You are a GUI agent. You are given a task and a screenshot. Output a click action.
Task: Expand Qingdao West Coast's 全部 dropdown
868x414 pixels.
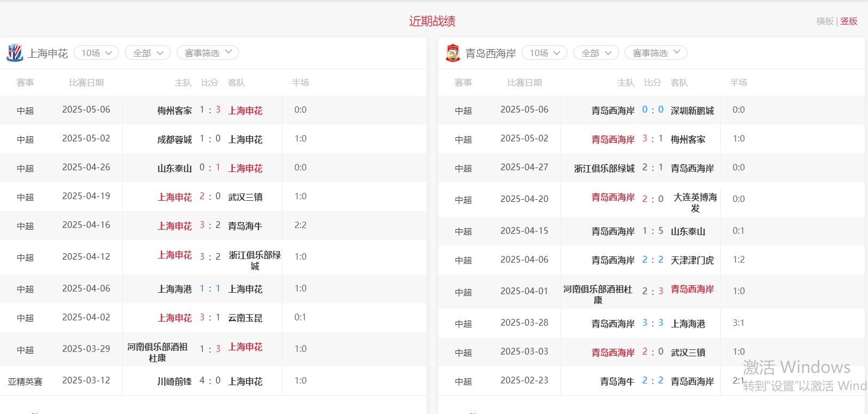click(x=596, y=53)
